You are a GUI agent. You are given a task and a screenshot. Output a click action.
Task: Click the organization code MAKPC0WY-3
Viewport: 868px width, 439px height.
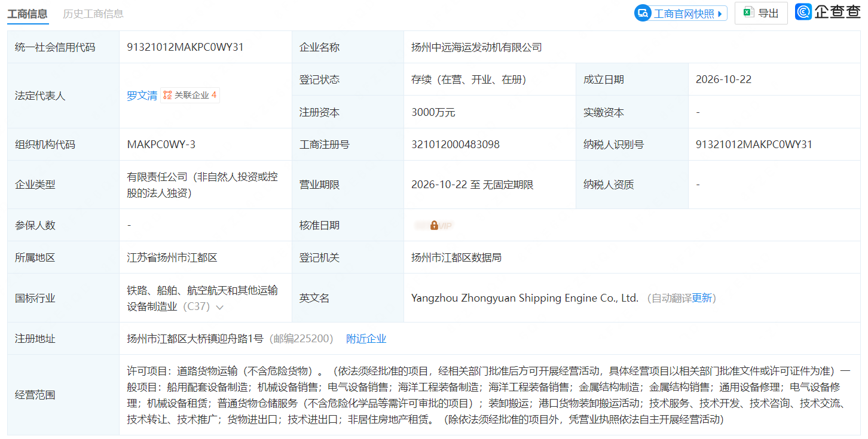161,145
